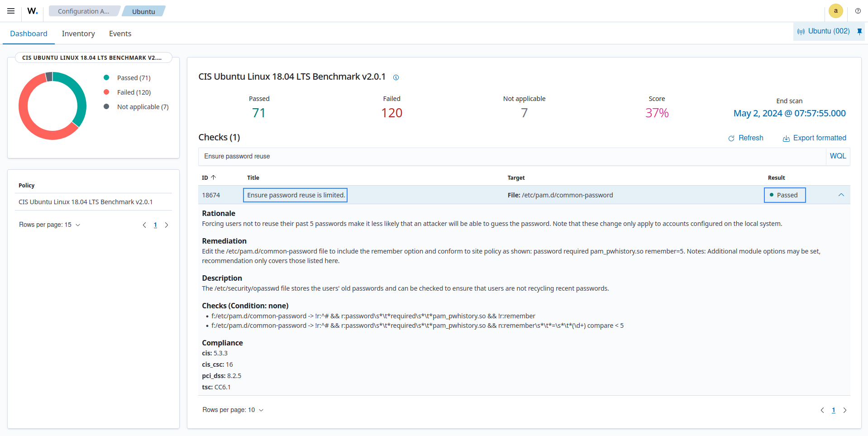The height and width of the screenshot is (436, 868).
Task: Click the benchmark info icon
Action: pos(396,77)
